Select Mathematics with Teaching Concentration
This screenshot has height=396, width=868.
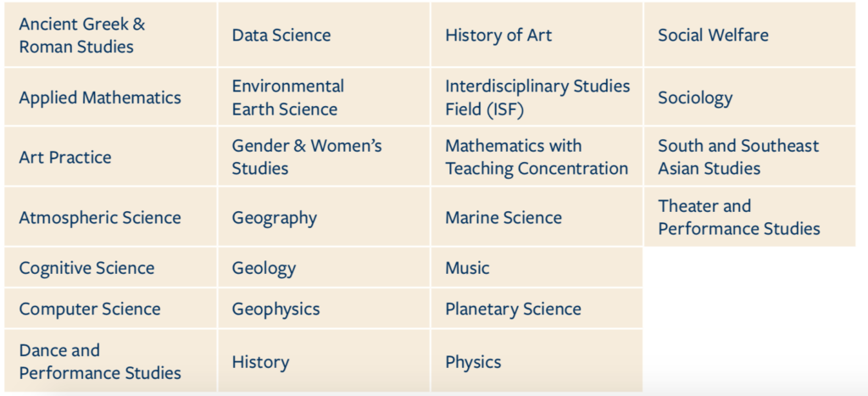(537, 157)
